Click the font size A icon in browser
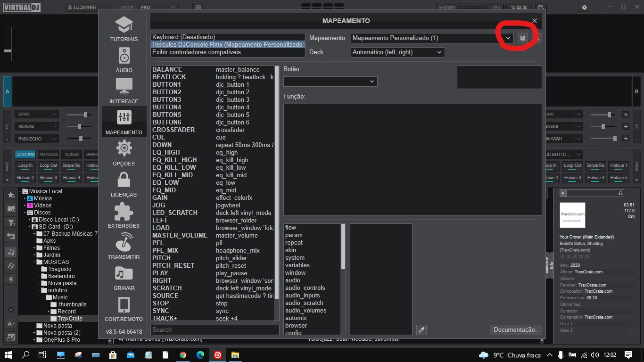 click(x=11, y=323)
